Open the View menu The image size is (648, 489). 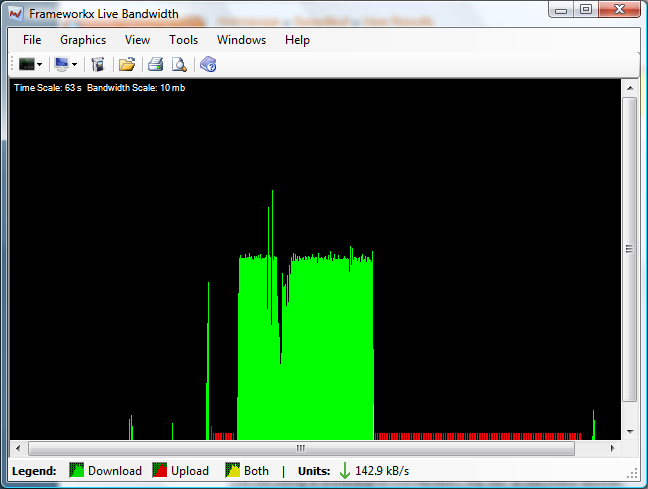(138, 40)
